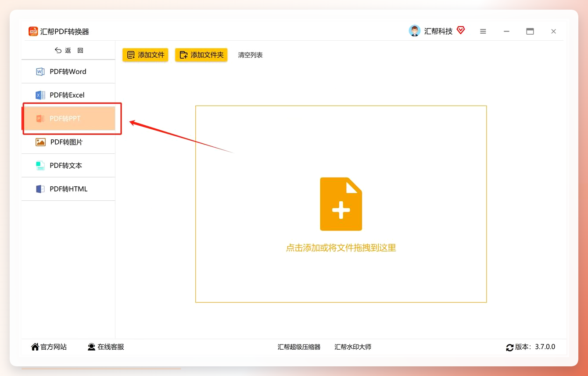Viewport: 588px width, 376px height.
Task: Click the HTML icon beside PDF转HTML
Action: (40, 189)
